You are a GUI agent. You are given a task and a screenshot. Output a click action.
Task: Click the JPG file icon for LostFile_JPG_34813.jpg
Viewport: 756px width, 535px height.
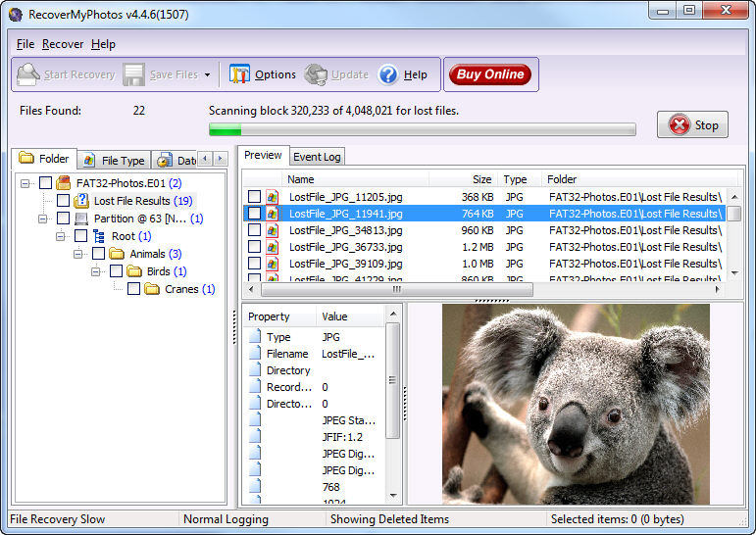click(x=274, y=230)
